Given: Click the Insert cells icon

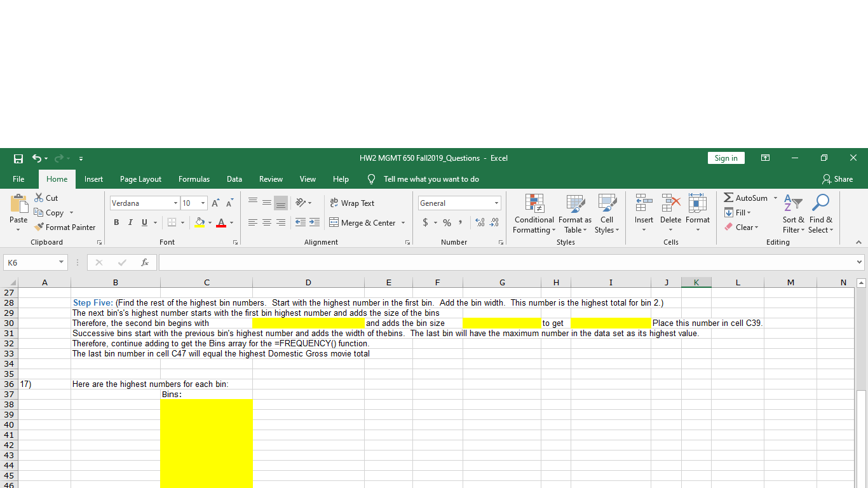Looking at the screenshot, I should click(644, 203).
